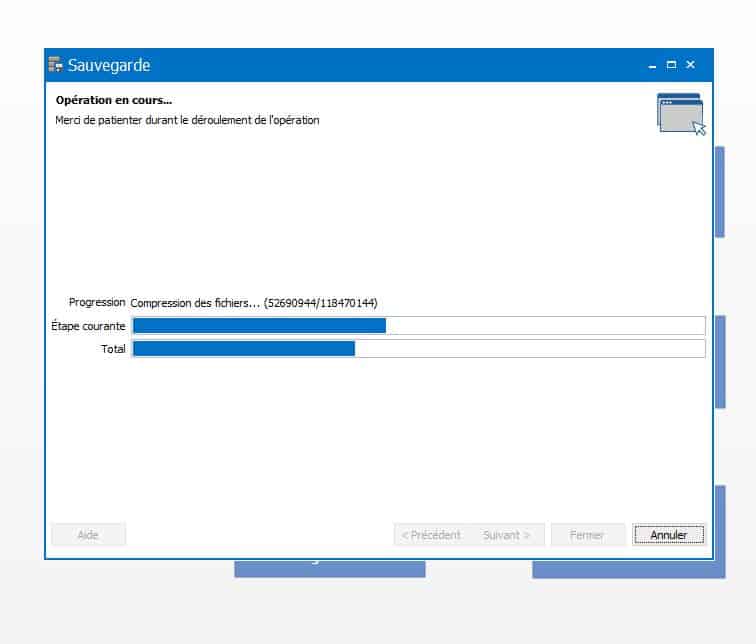Viewport: 756px width, 644px height.
Task: Click the Sauvegarde app icon in title bar
Action: [56, 65]
